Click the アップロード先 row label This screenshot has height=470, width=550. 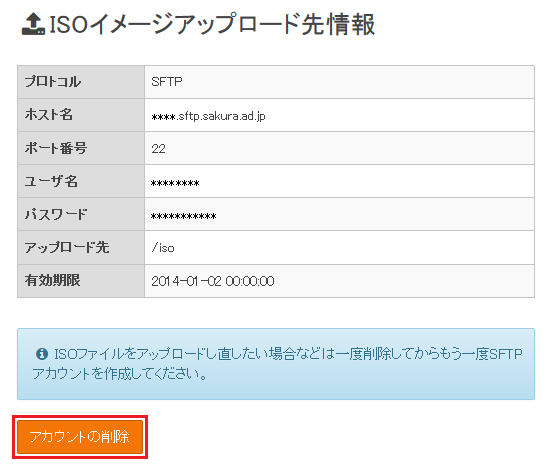[x=67, y=247]
